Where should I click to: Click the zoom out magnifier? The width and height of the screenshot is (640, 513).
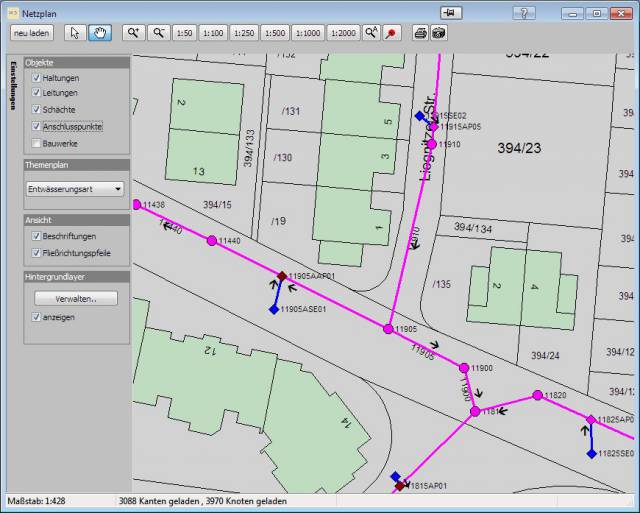click(158, 33)
